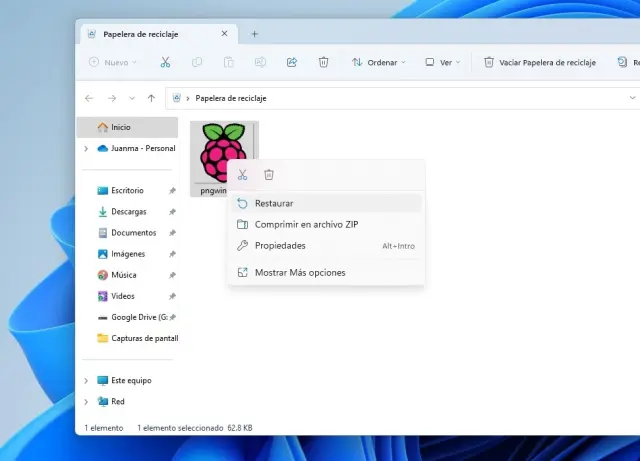
Task: Click Vaciar Papelera de reciclaje button
Action: click(x=540, y=62)
